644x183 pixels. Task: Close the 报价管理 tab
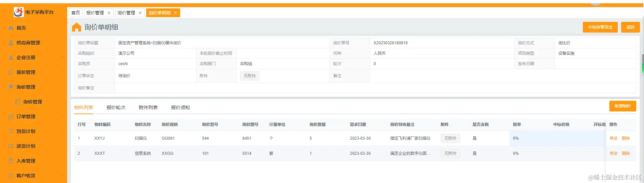tap(109, 13)
